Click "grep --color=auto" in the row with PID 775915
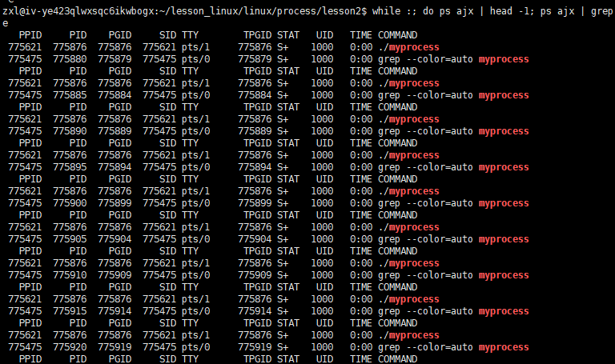Image resolution: width=615 pixels, height=364 pixels. (x=425, y=311)
